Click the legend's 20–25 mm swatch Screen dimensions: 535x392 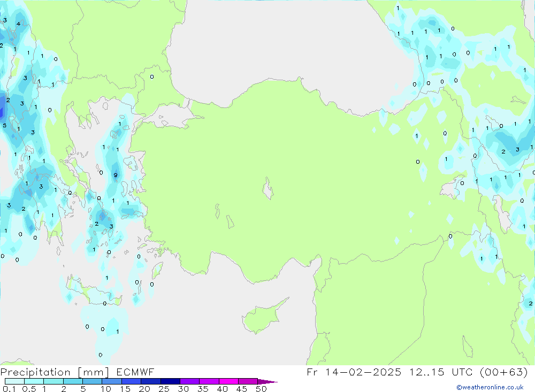tap(151, 381)
